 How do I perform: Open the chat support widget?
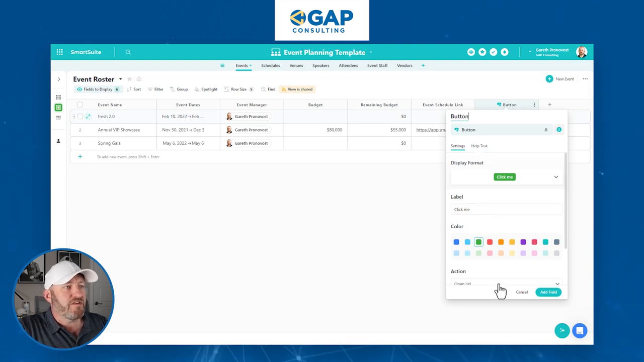point(580,330)
